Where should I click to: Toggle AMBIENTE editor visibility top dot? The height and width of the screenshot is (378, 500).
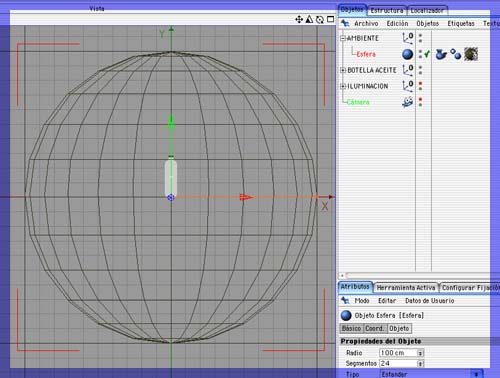420,35
